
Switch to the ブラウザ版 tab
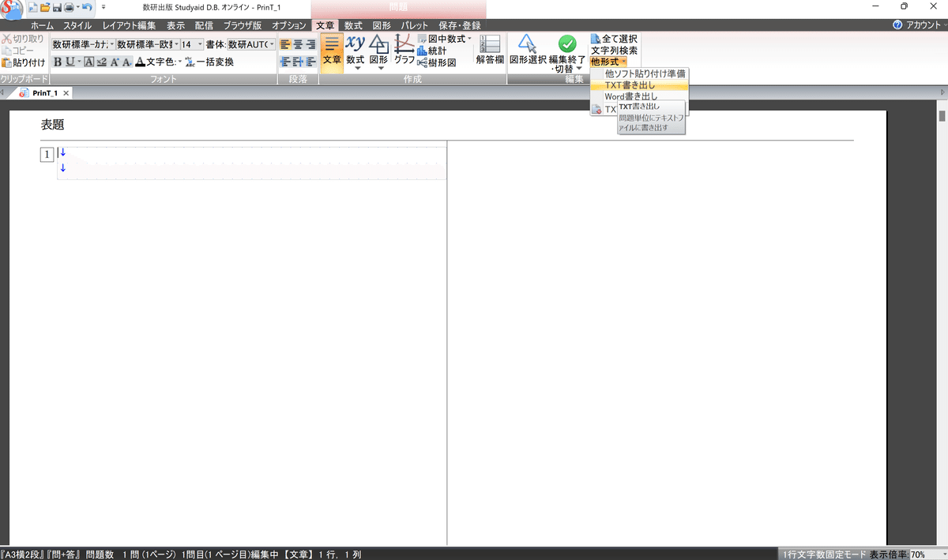(x=243, y=25)
